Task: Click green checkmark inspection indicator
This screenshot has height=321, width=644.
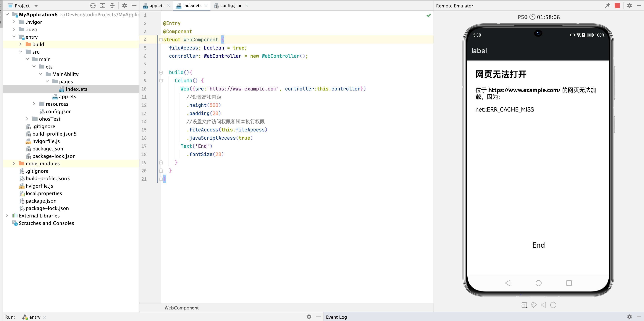Action: tap(429, 15)
